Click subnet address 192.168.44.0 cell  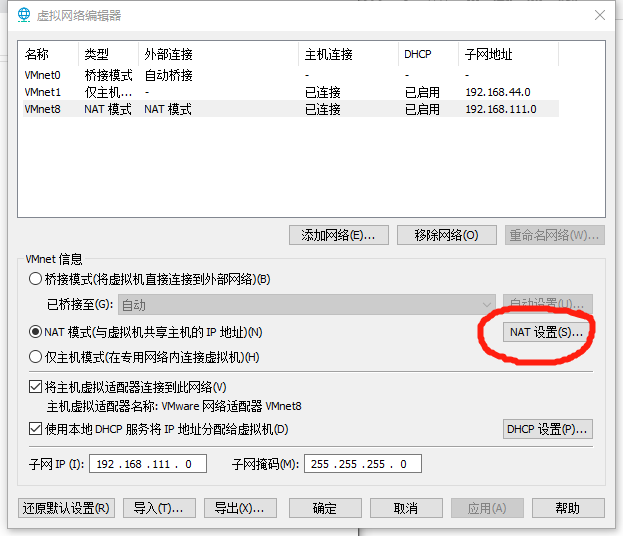498,92
